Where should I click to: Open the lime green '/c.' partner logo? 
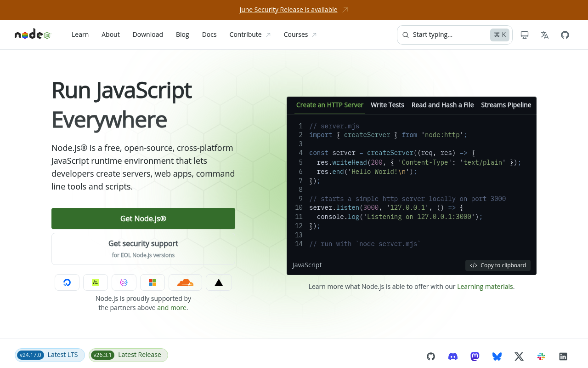click(x=96, y=282)
